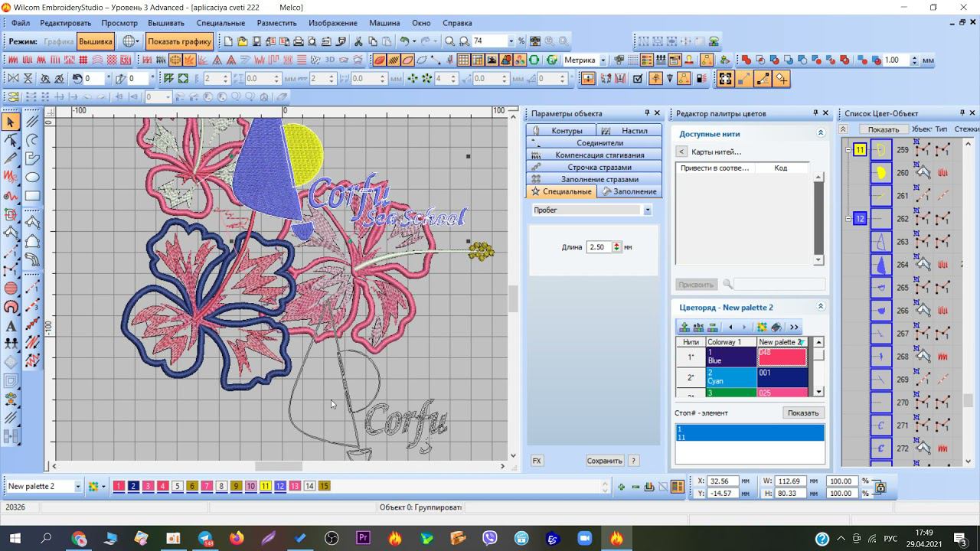Click the 3D stitch effect icon
980x551 pixels.
(x=330, y=60)
